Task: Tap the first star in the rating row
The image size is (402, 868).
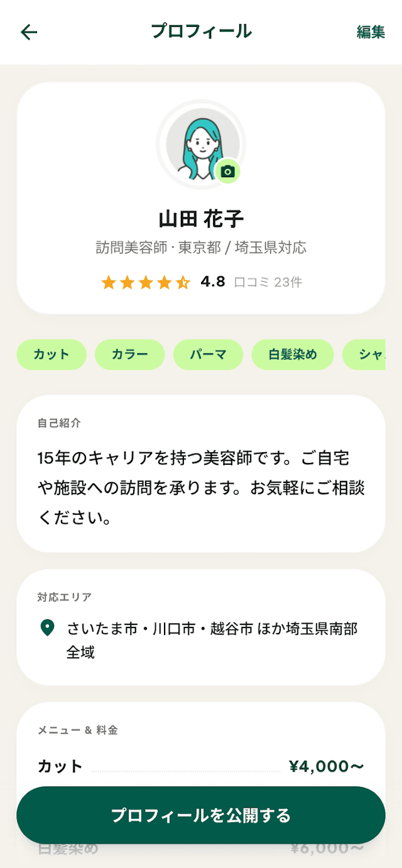Action: click(x=109, y=282)
